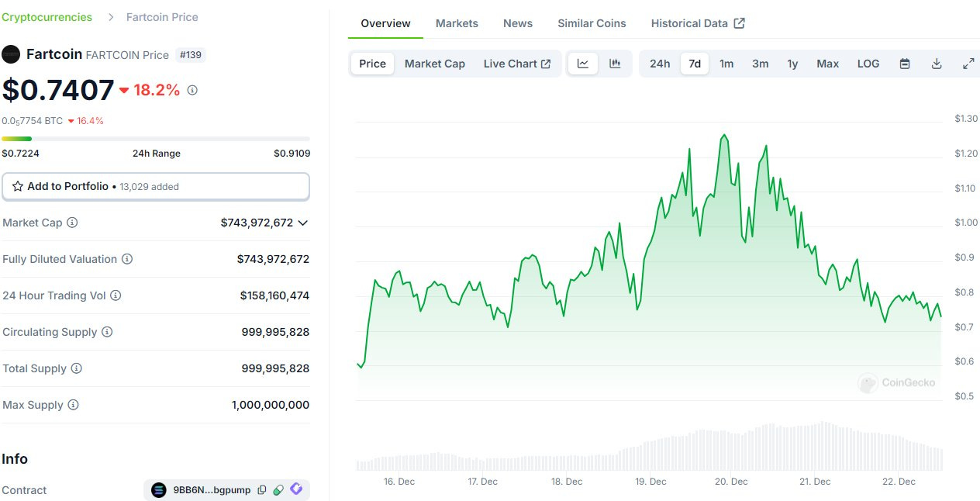Click the $158,160,474 trading volume value
This screenshot has width=980, height=501.
pos(274,295)
